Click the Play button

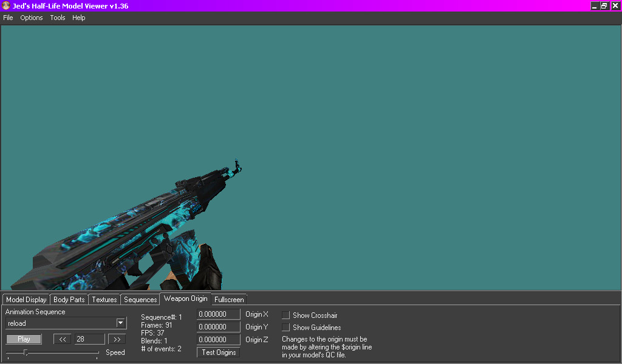23,339
